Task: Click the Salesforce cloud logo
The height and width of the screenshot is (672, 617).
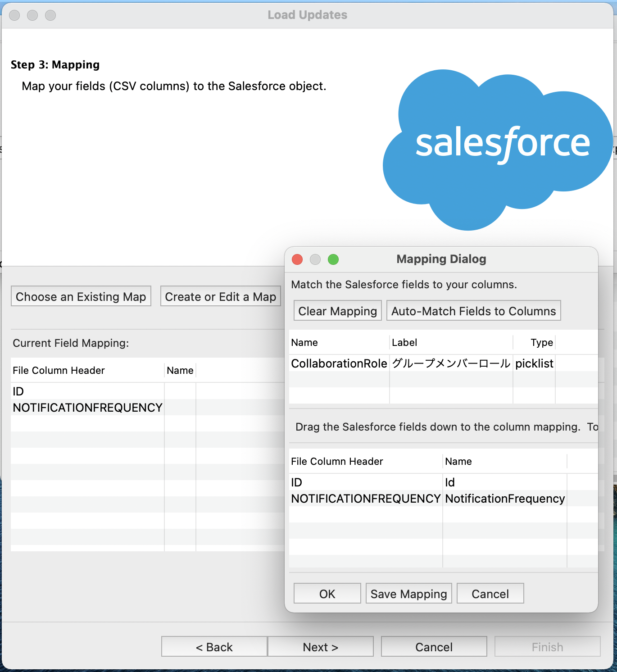Action: 498,150
